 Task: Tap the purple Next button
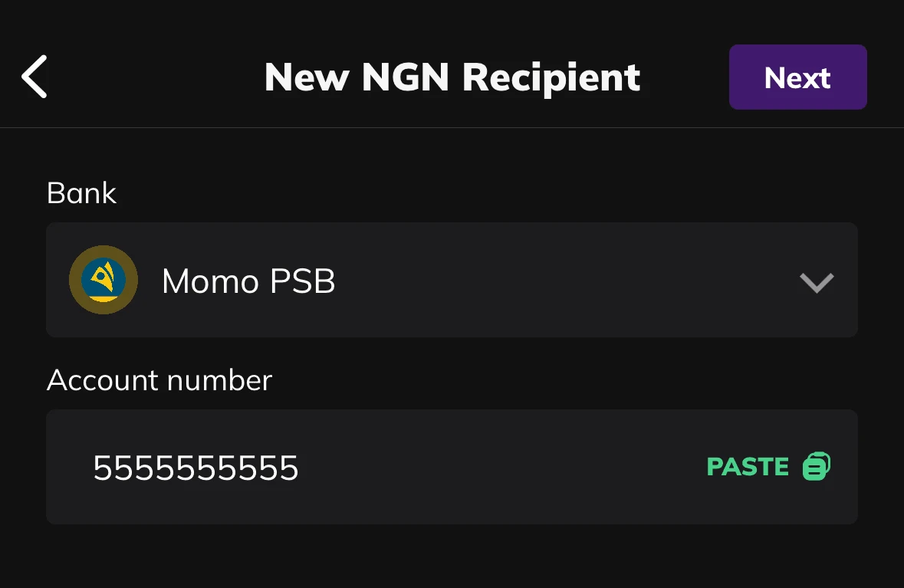point(797,77)
